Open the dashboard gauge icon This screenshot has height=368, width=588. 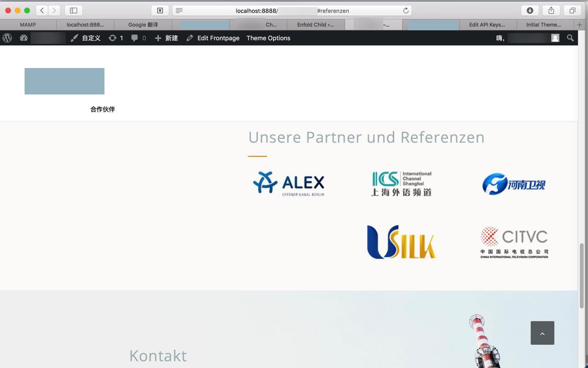point(24,38)
